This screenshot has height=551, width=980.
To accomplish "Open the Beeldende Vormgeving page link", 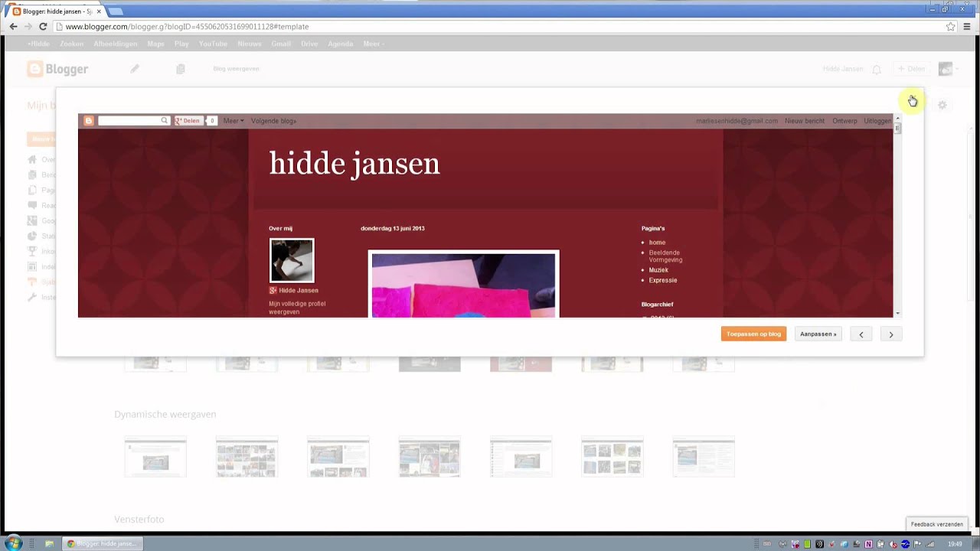I will [665, 256].
